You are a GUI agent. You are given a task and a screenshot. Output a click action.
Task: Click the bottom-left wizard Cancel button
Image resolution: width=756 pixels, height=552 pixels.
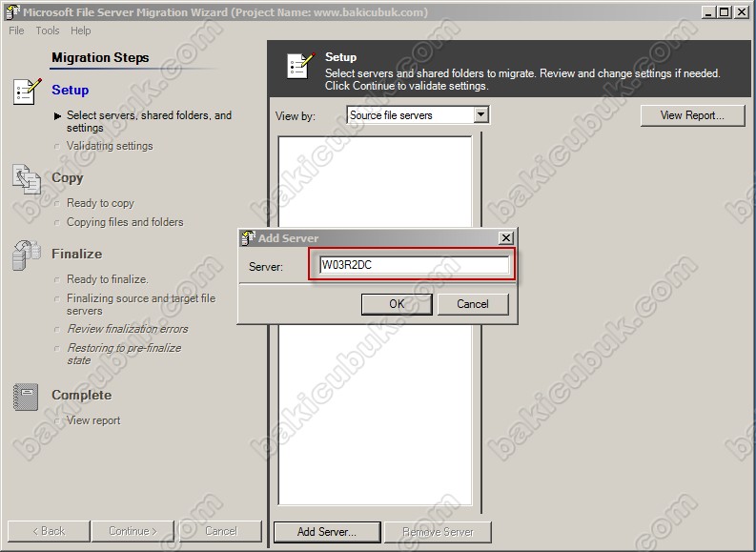tap(221, 531)
